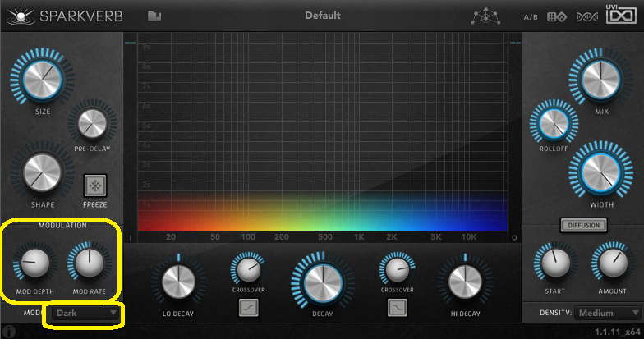Toggle the high crossover filter shape button

[x=398, y=308]
